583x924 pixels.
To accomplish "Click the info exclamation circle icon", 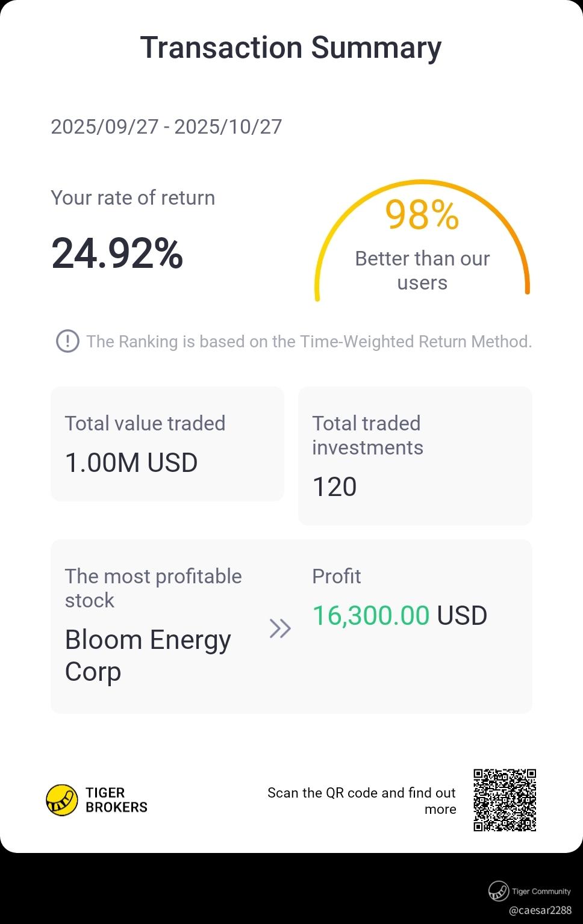I will point(67,341).
